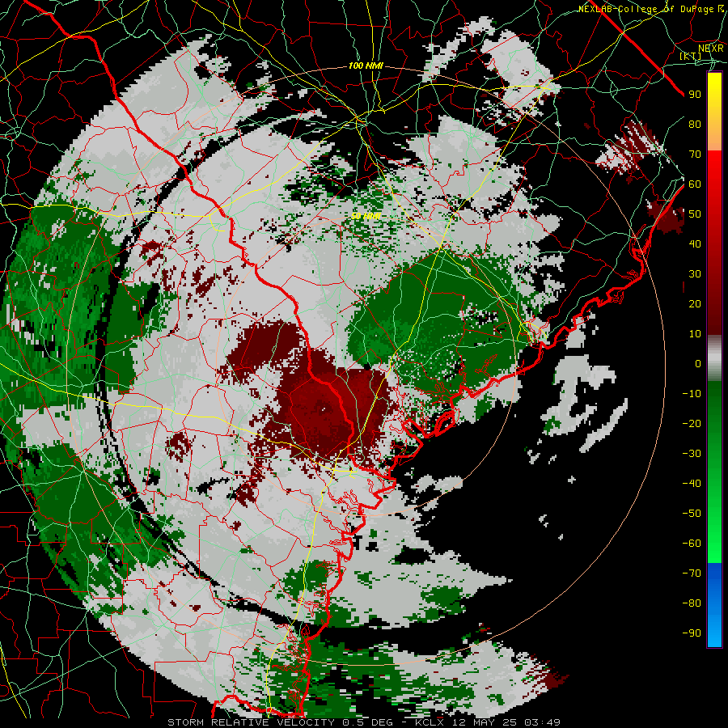Click the "-10" value on the velocity scale
Image resolution: width=728 pixels, height=728 pixels.
pos(692,394)
